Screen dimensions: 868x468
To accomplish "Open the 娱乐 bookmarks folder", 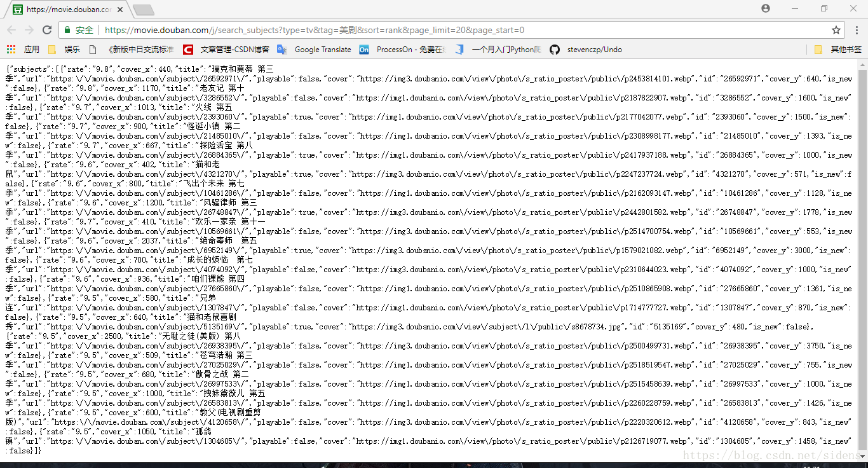I will [64, 49].
